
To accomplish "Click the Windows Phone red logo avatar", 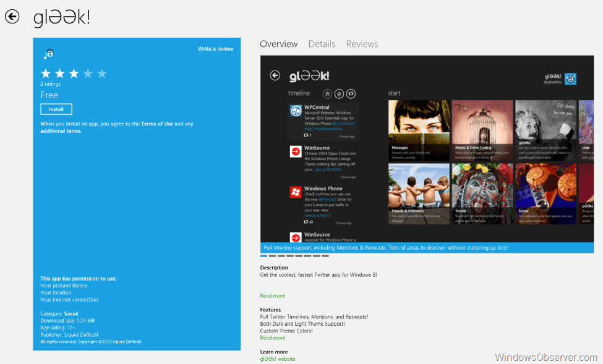I will (x=296, y=192).
